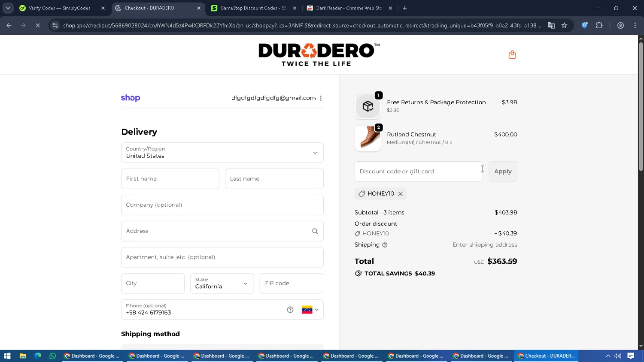Focus the Discount code or gift card field
The width and height of the screenshot is (644, 362).
pos(419,172)
